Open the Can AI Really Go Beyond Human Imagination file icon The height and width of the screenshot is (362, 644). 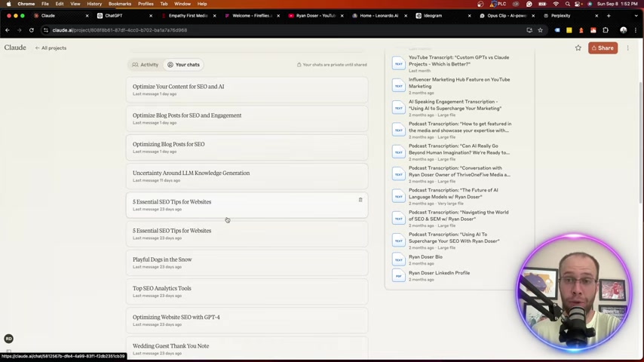[x=398, y=152]
